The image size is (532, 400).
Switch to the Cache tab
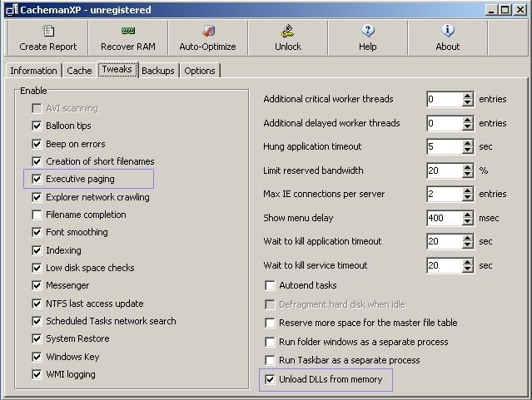tap(79, 71)
